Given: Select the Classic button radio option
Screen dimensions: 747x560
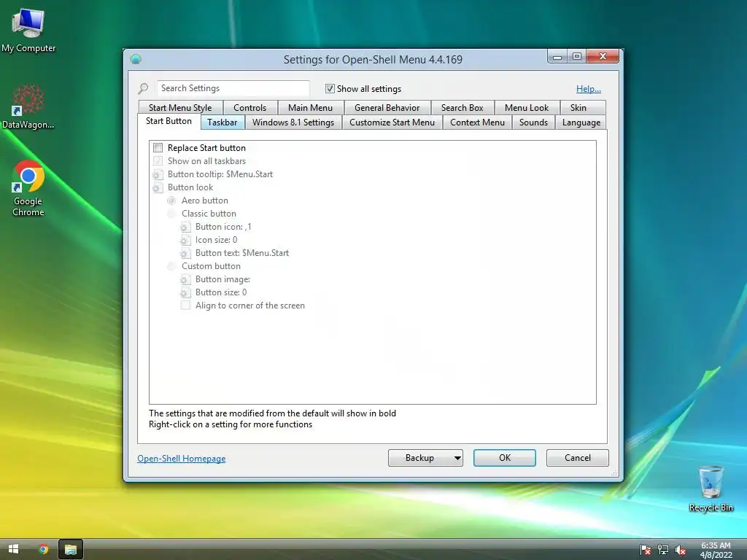Looking at the screenshot, I should [171, 214].
